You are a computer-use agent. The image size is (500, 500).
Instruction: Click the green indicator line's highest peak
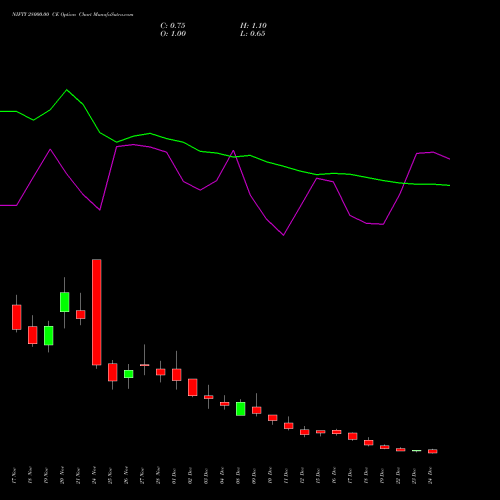coord(67,90)
